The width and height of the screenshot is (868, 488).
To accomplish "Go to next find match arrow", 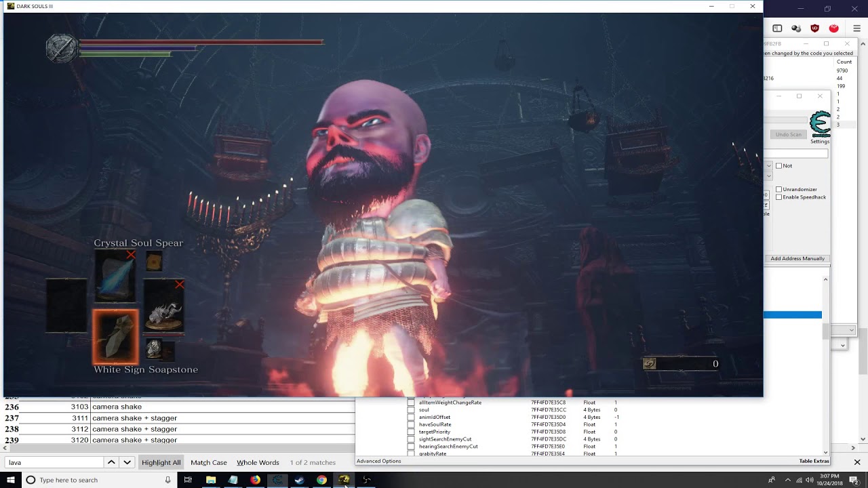I will click(127, 462).
